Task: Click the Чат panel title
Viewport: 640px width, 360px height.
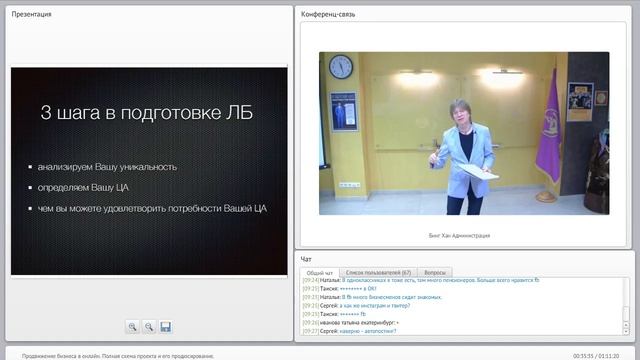Action: coord(306,259)
